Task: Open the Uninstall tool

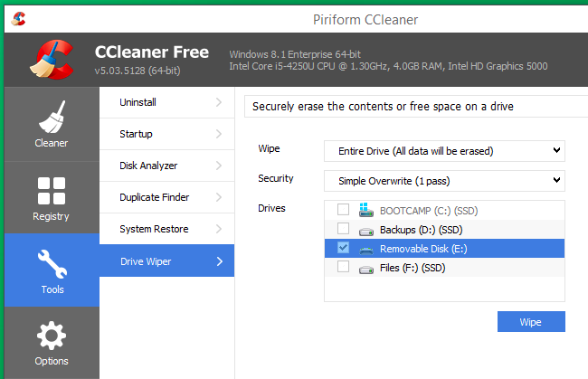Action: tap(166, 102)
